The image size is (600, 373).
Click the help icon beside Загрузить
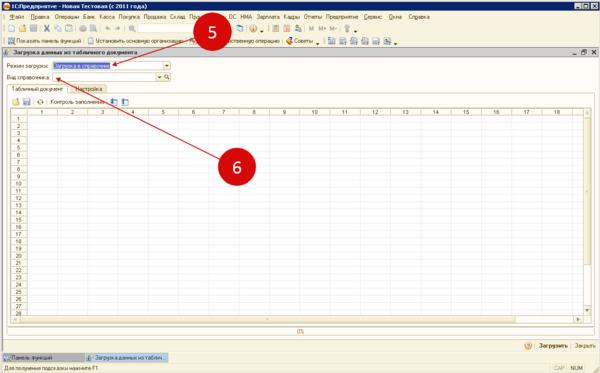click(528, 346)
